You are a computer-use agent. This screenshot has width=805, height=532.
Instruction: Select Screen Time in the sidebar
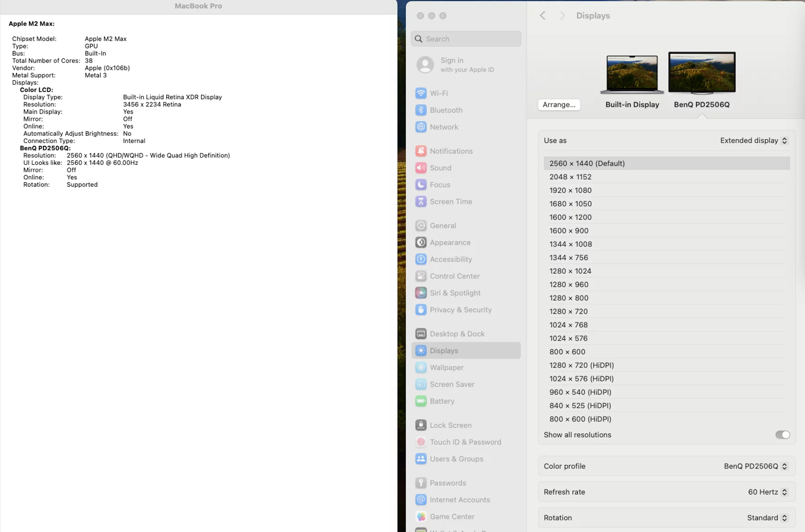pyautogui.click(x=451, y=202)
